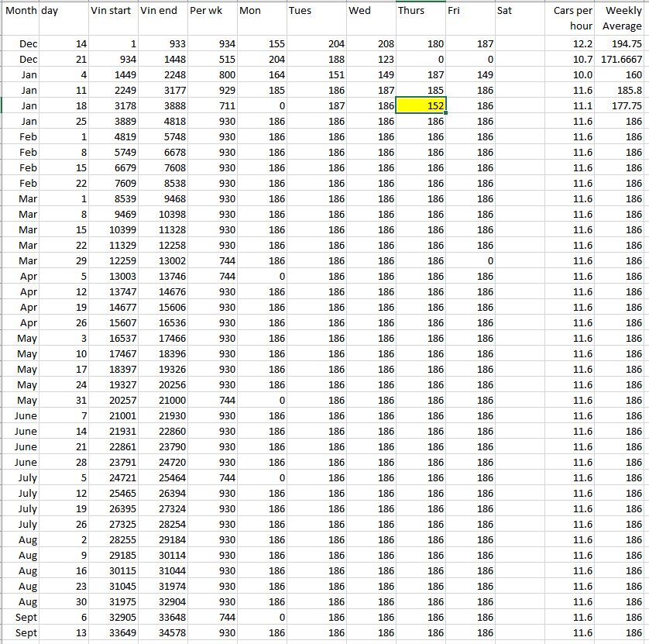
Task: Select the "Weekly Average" header cell
Action: click(621, 18)
